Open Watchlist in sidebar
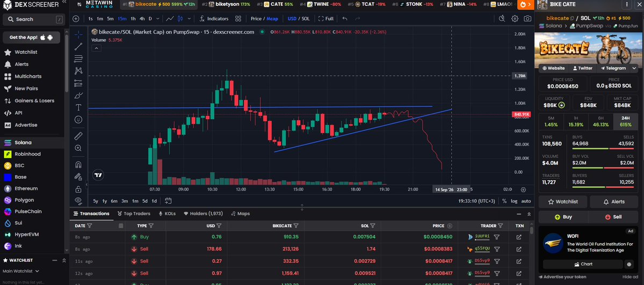 click(x=25, y=52)
